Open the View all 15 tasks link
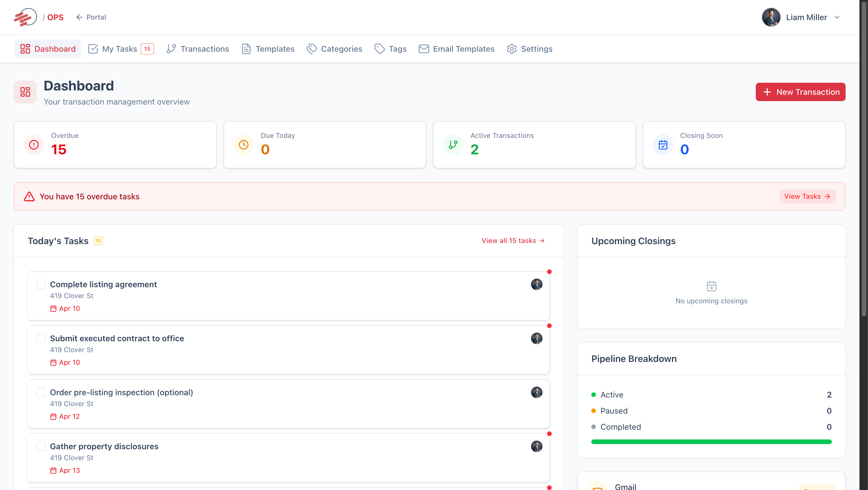The image size is (868, 490). [x=513, y=240]
